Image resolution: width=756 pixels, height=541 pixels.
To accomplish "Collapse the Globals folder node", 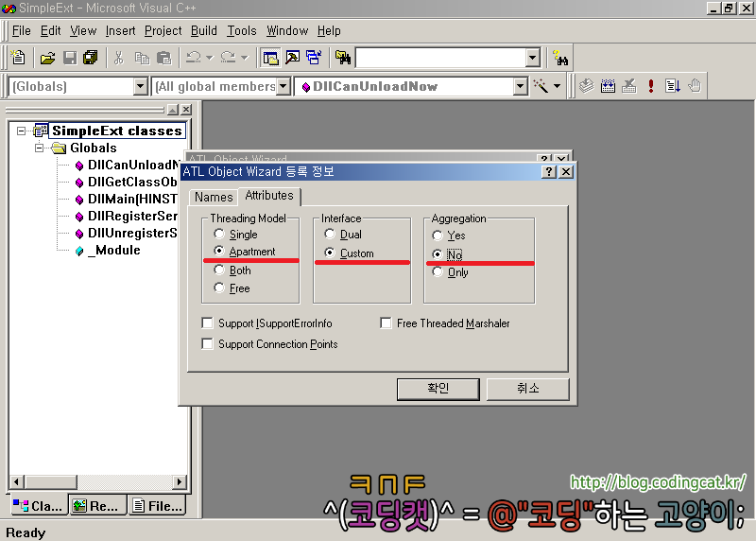I will (39, 148).
